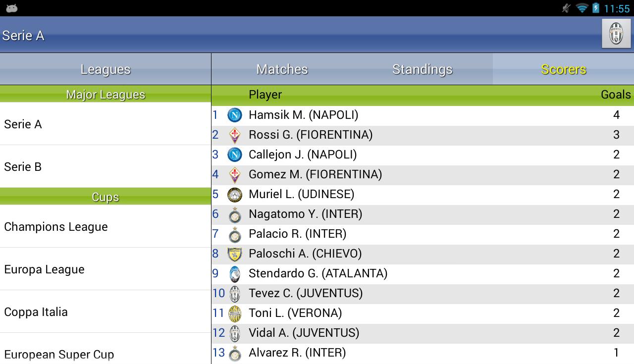The height and width of the screenshot is (364, 634).
Task: Click the Inter crest next to Alvarez R.
Action: click(x=234, y=353)
